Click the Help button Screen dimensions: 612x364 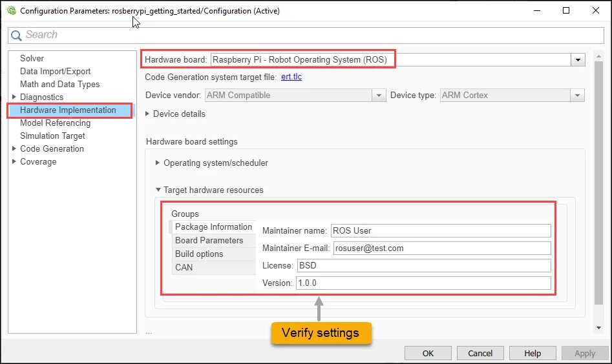click(x=533, y=354)
